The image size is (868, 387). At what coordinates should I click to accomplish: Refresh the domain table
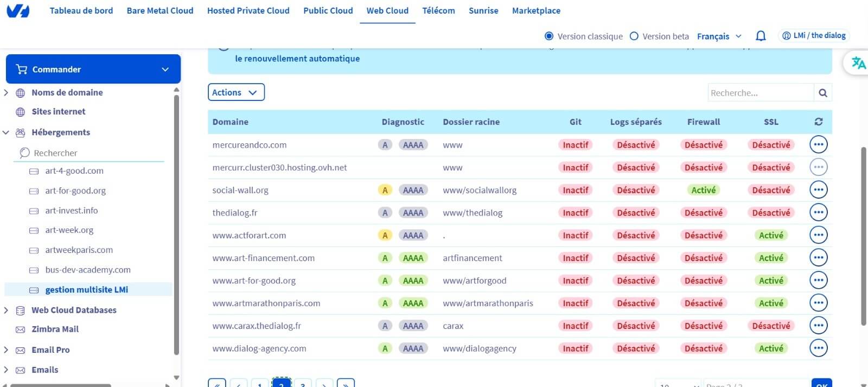point(819,122)
